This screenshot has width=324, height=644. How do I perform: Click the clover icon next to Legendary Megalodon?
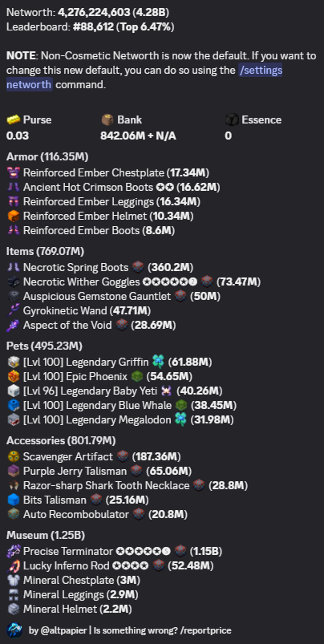click(180, 419)
